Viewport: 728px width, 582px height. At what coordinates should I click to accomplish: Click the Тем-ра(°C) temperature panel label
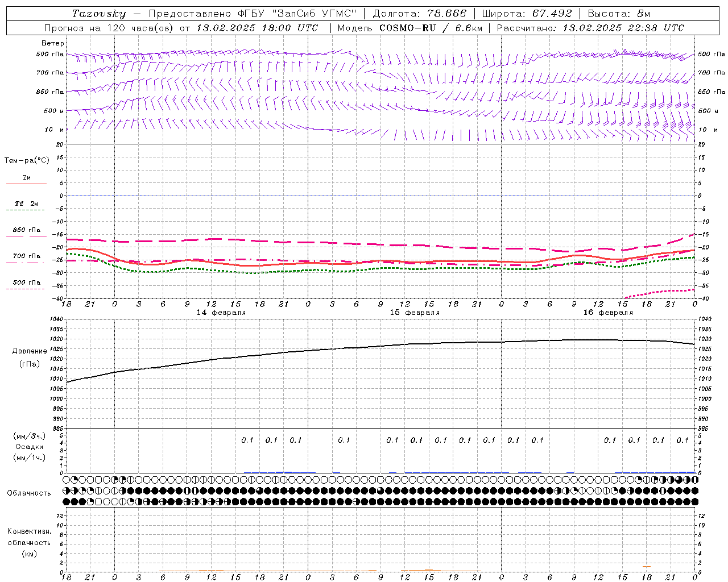coord(27,161)
